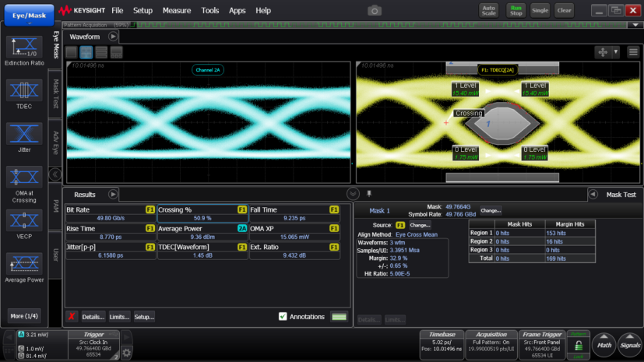The height and width of the screenshot is (362, 644).
Task: Click the Auto Scale button
Action: [489, 10]
